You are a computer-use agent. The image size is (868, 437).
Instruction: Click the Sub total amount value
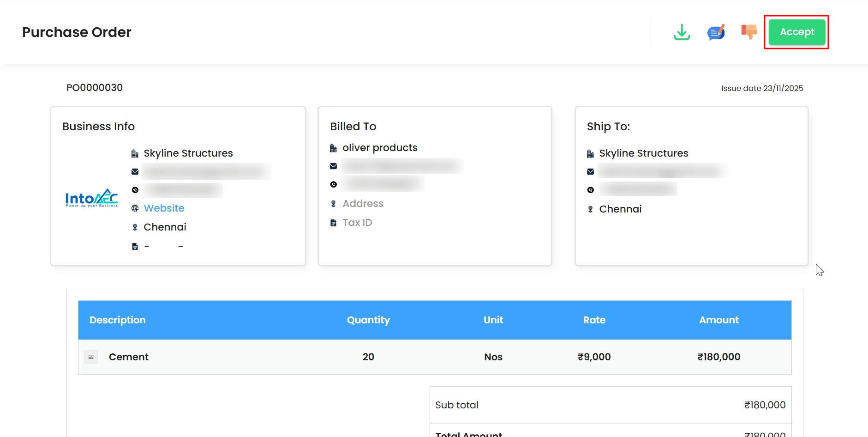tap(765, 405)
